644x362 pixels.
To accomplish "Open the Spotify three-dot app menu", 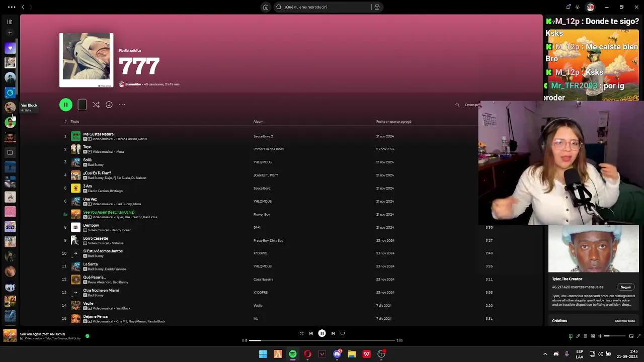I will coord(11,7).
